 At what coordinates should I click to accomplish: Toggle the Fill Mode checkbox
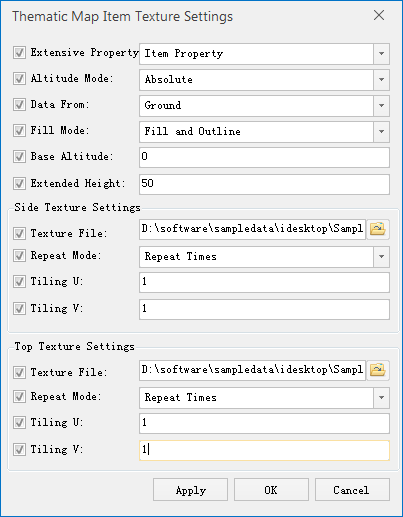(x=19, y=130)
